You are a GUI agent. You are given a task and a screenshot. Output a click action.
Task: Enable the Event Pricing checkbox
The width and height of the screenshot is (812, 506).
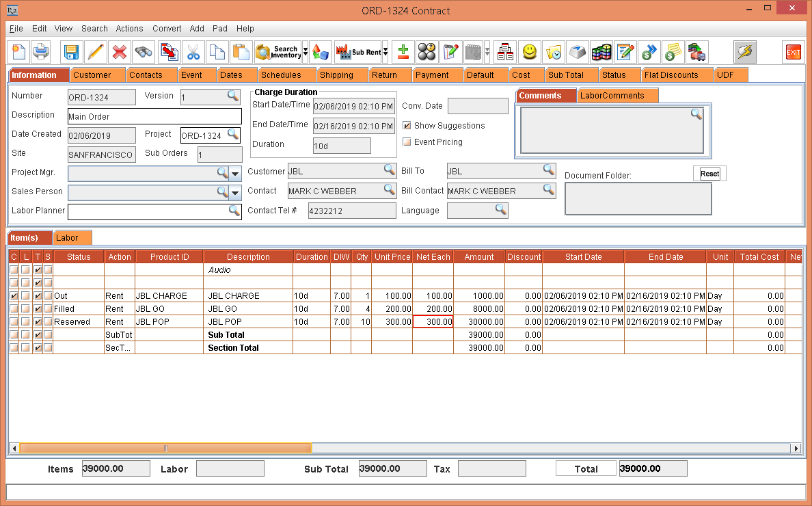coord(407,142)
